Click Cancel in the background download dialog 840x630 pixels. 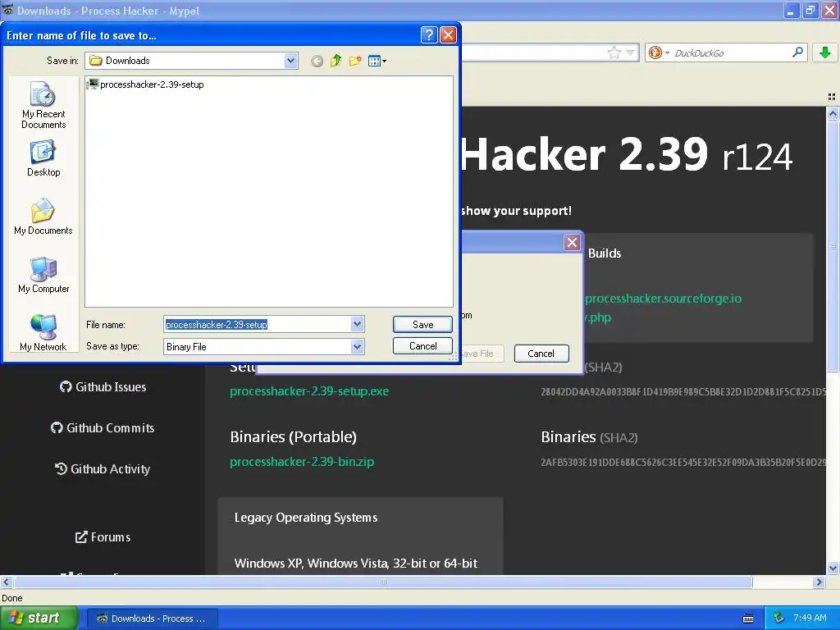click(541, 354)
